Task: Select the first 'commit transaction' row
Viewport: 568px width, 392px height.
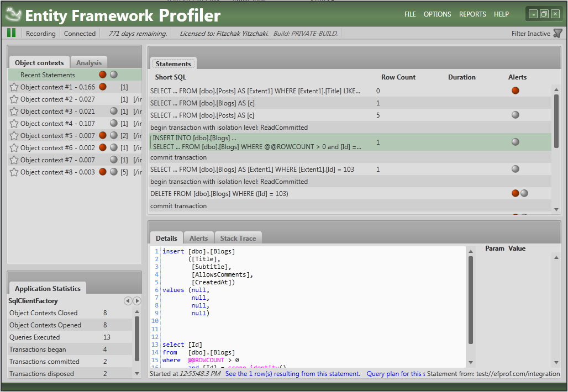Action: click(350, 157)
